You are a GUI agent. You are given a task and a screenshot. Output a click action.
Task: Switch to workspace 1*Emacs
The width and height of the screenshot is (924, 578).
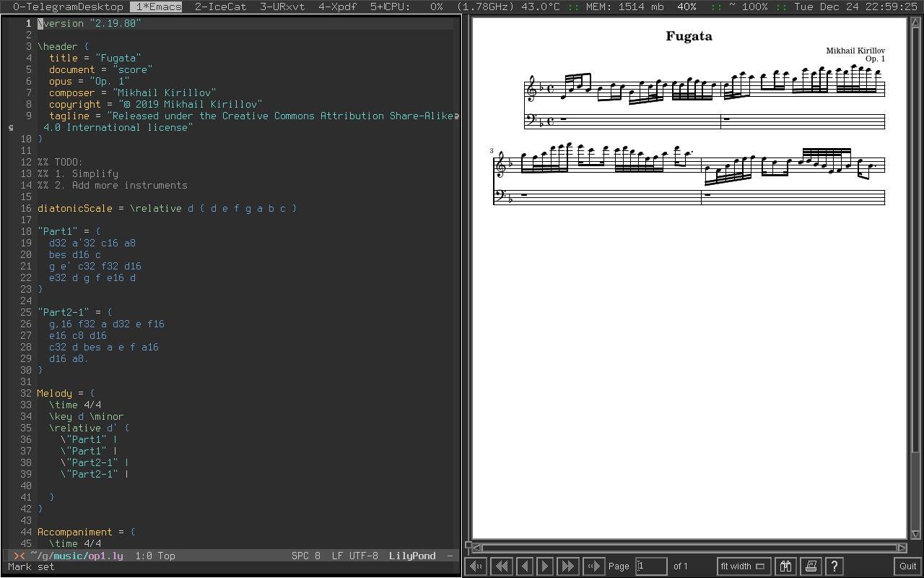(x=156, y=7)
